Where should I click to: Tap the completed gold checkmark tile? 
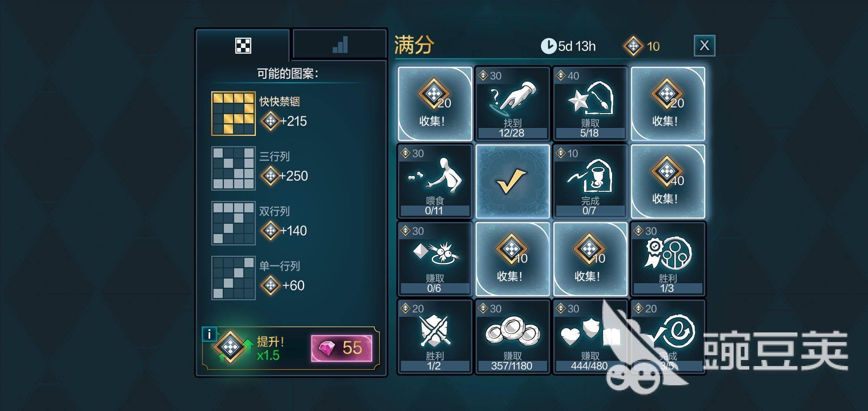click(512, 182)
